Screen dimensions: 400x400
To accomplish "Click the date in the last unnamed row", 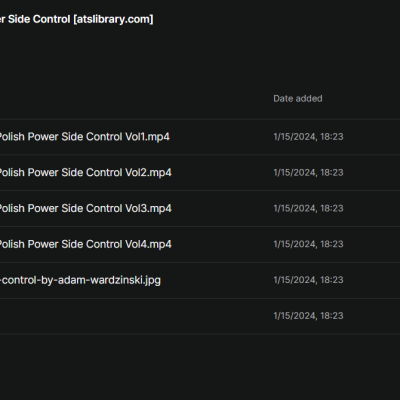I will 308,316.
